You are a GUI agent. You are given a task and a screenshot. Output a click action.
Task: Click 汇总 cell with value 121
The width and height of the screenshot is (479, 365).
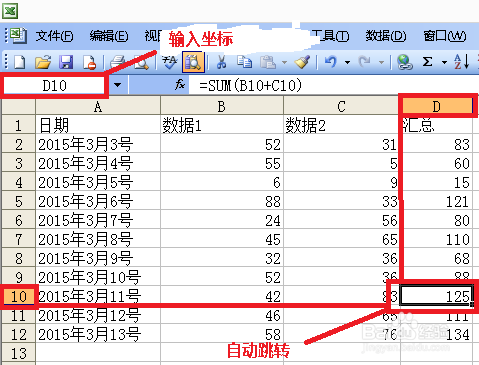tap(436, 201)
